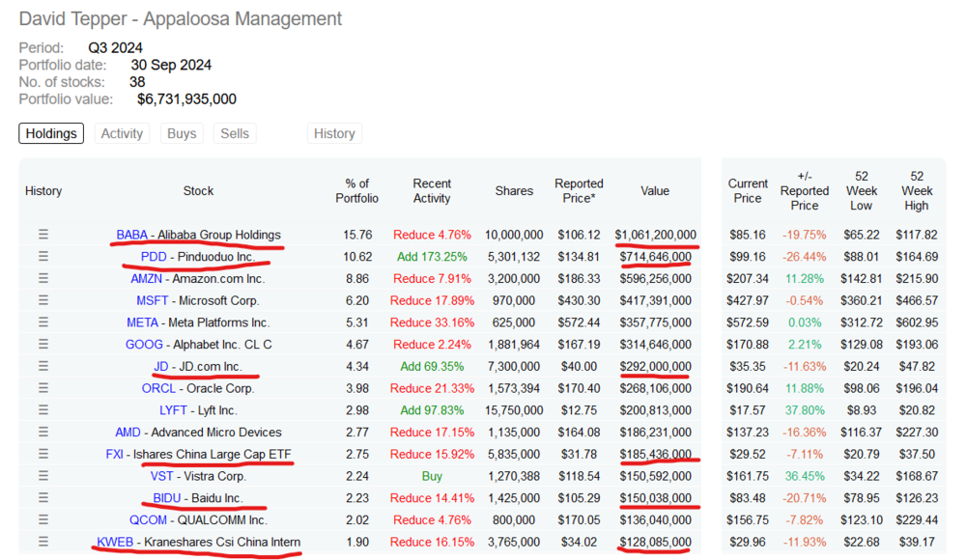The height and width of the screenshot is (560, 966).
Task: Select the $572.44 reported price cell
Action: pos(579,322)
